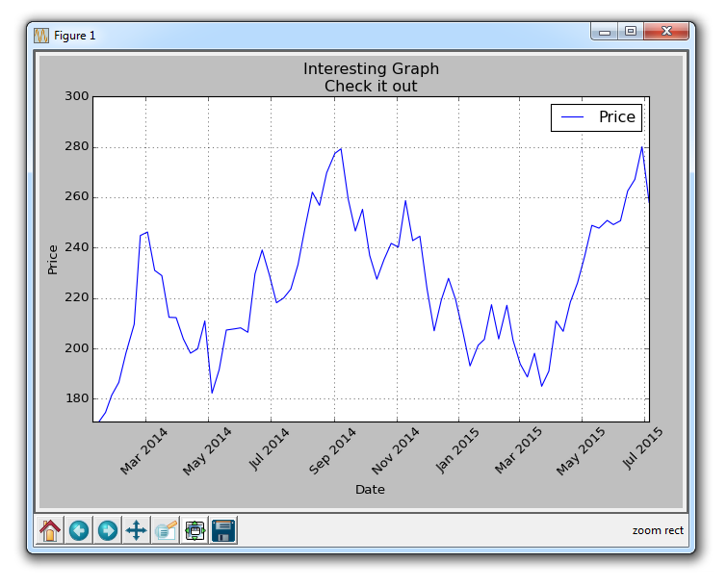Image resolution: width=727 pixels, height=588 pixels.
Task: Click the 'Date' x-axis label
Action: (x=371, y=490)
